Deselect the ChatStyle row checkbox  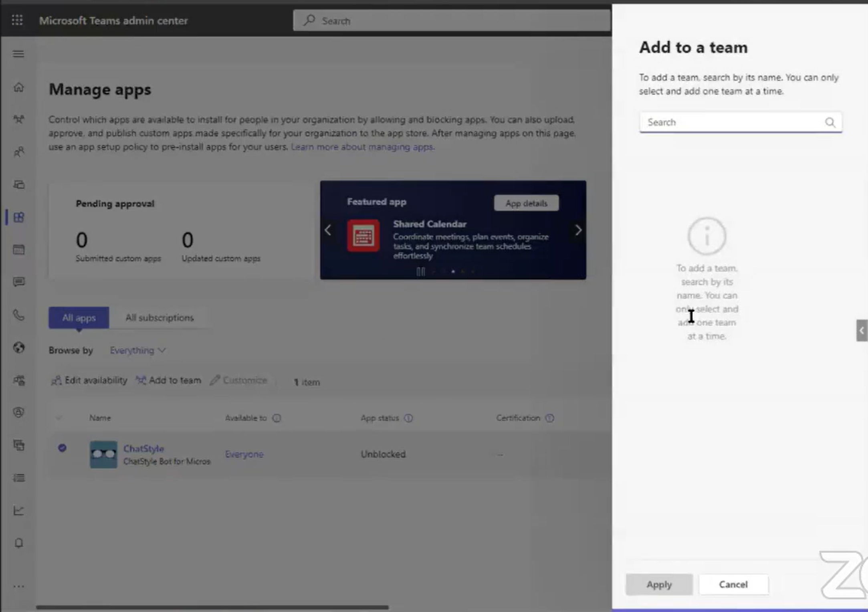point(62,448)
